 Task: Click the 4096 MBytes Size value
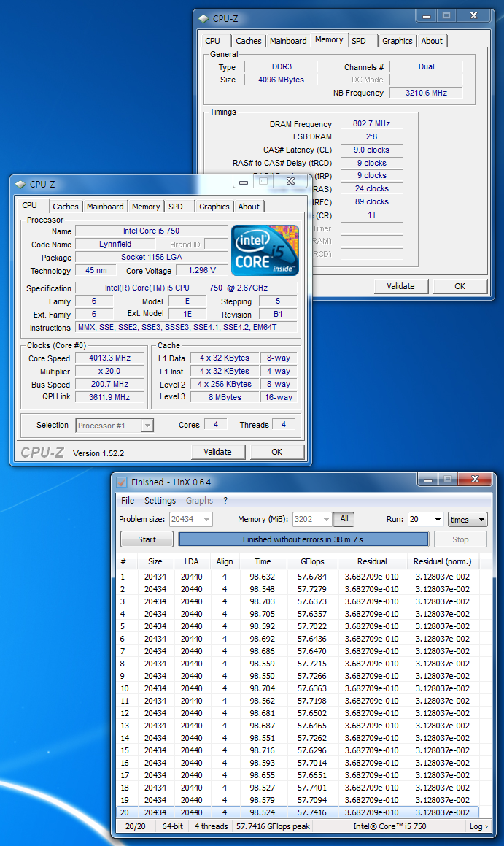click(x=281, y=80)
